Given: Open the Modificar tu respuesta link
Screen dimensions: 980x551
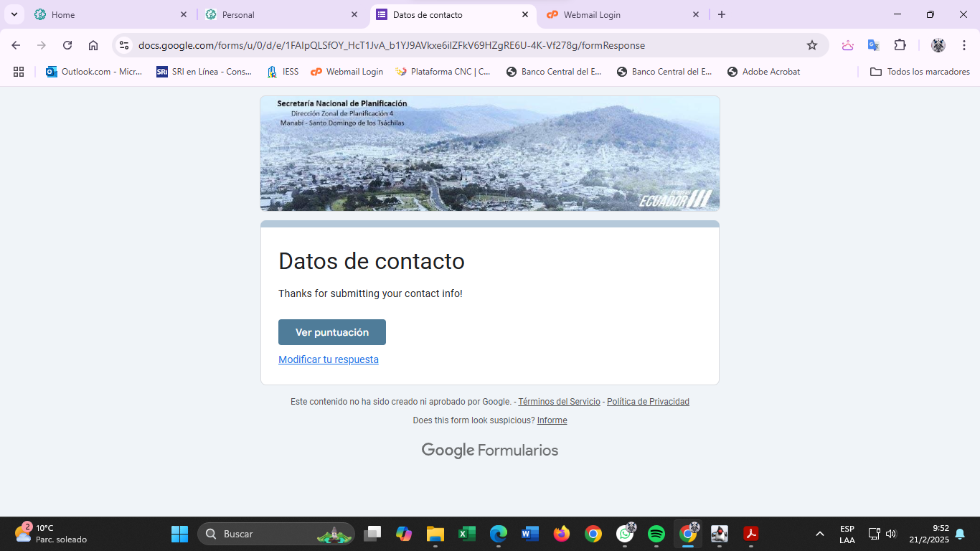Looking at the screenshot, I should click(x=329, y=359).
